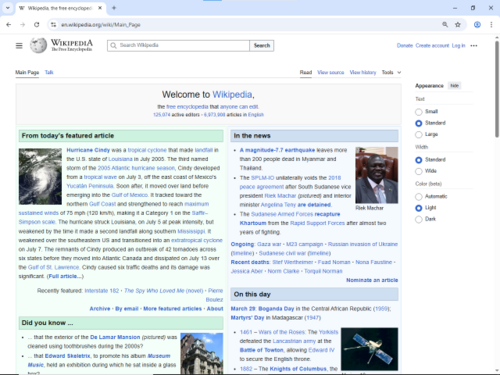This screenshot has height=375, width=500.
Task: Hide the Appearance panel
Action: pos(454,86)
